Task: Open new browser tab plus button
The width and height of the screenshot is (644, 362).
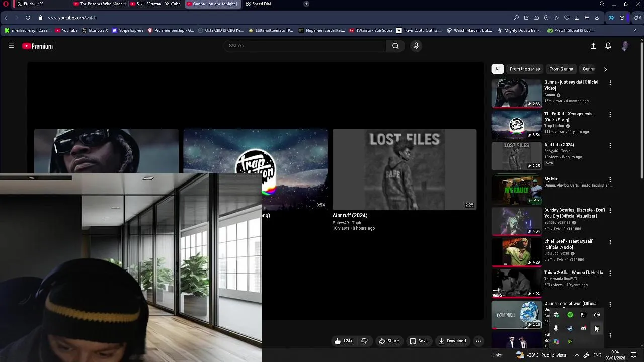Action: [306, 4]
